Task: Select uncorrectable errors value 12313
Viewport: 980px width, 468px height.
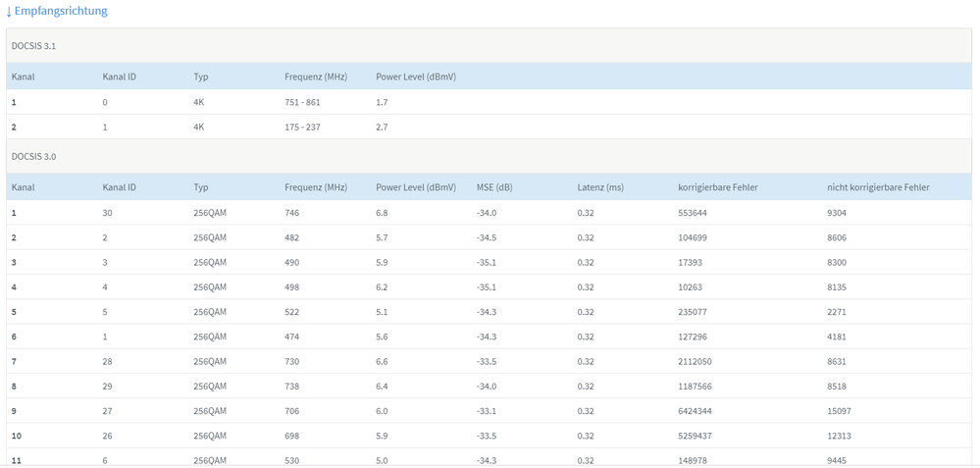Action: [839, 436]
